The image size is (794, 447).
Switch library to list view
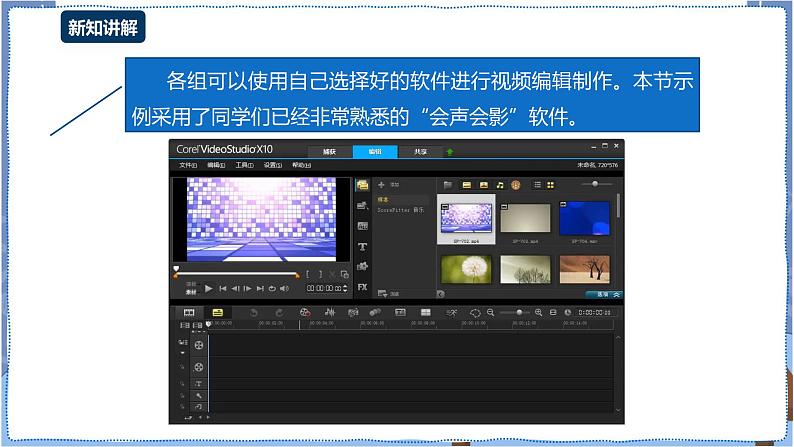point(537,185)
